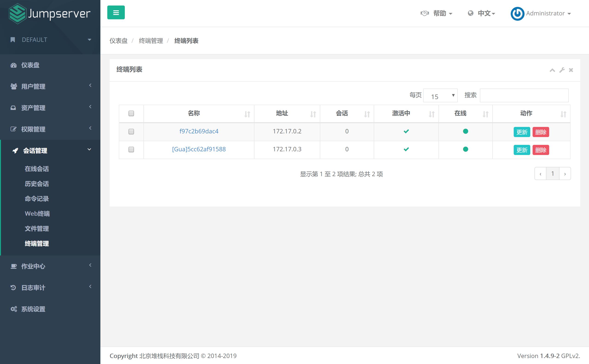Expand the permission management menu
Viewport: 589px width, 364px height.
pos(50,129)
